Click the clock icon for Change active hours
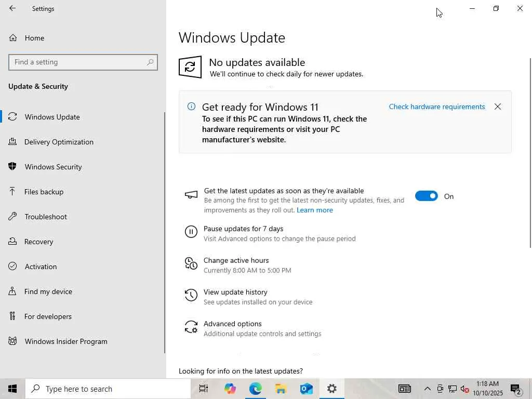 click(191, 263)
